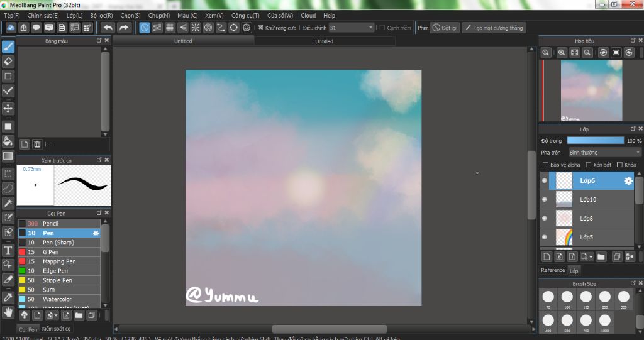
Task: Open Lớp6 layer settings gear
Action: [628, 180]
